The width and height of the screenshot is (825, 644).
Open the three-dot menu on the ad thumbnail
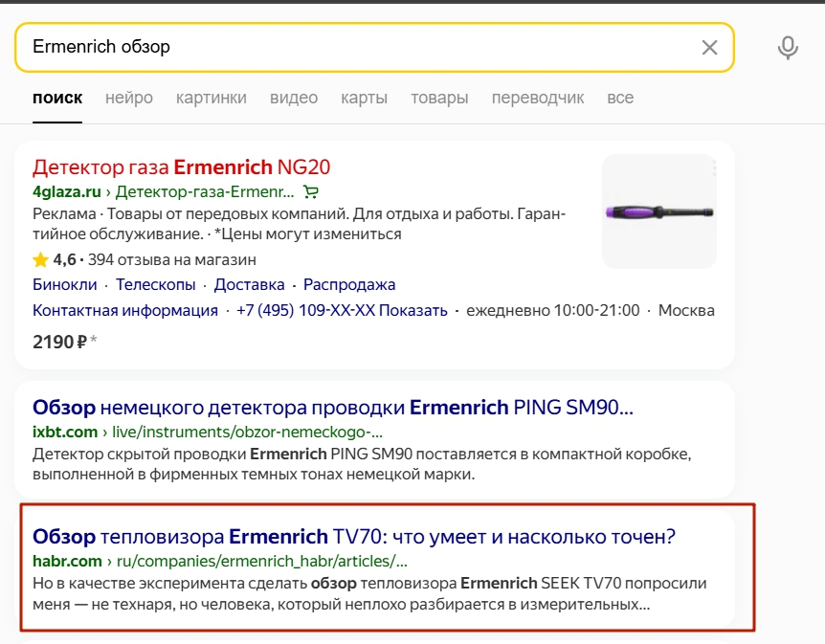tap(713, 167)
